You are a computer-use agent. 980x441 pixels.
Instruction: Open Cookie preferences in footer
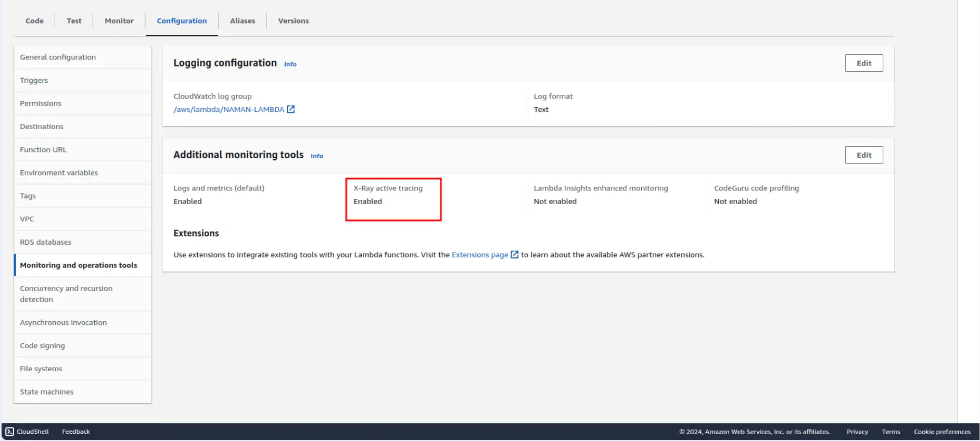[941, 432]
